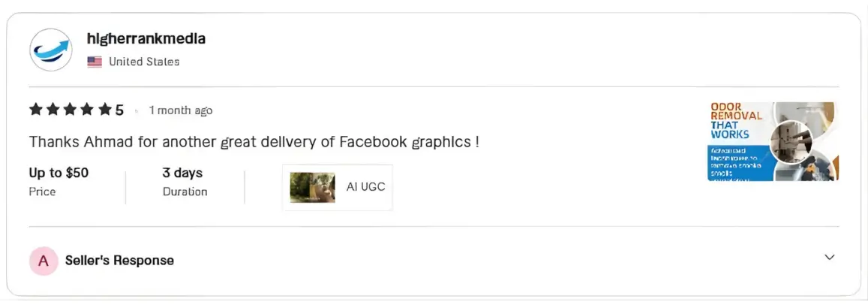This screenshot has width=868, height=305.
Task: Expand the Seller's Response chevron
Action: [x=829, y=257]
